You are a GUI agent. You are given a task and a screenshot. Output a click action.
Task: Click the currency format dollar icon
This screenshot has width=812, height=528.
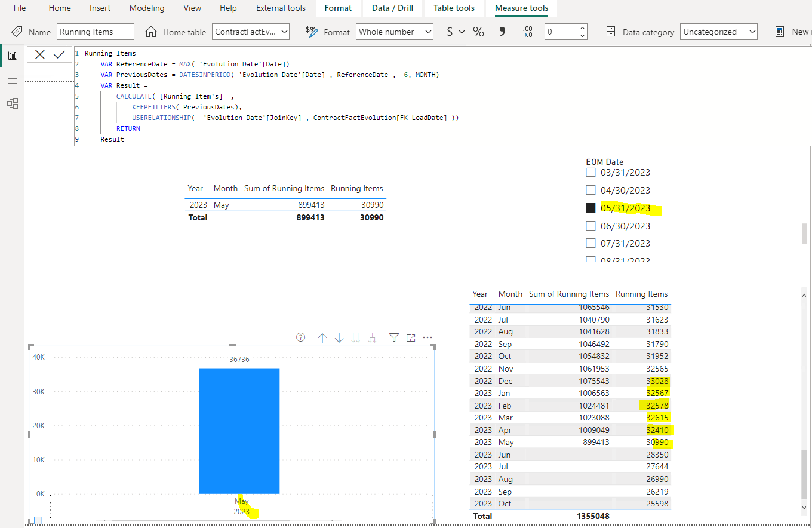pos(450,32)
